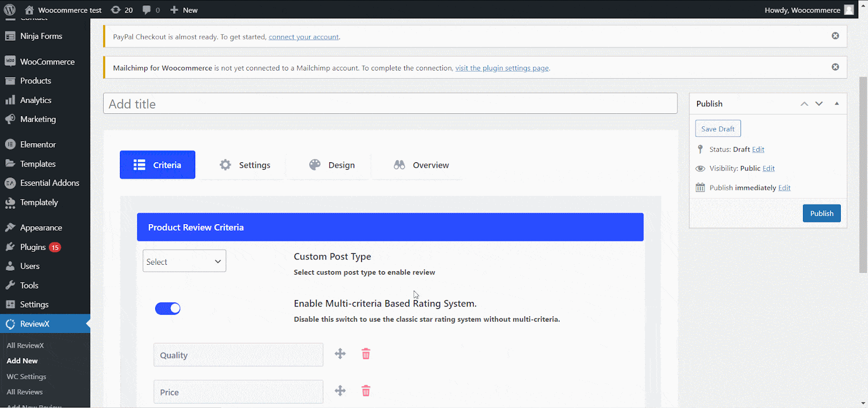Move Publish box down arrow

coord(819,104)
